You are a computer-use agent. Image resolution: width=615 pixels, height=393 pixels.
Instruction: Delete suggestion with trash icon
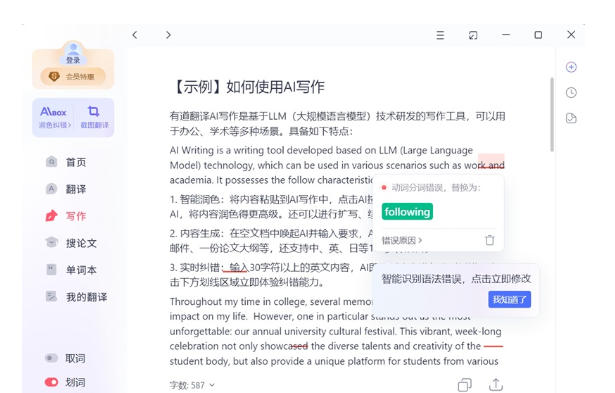489,240
